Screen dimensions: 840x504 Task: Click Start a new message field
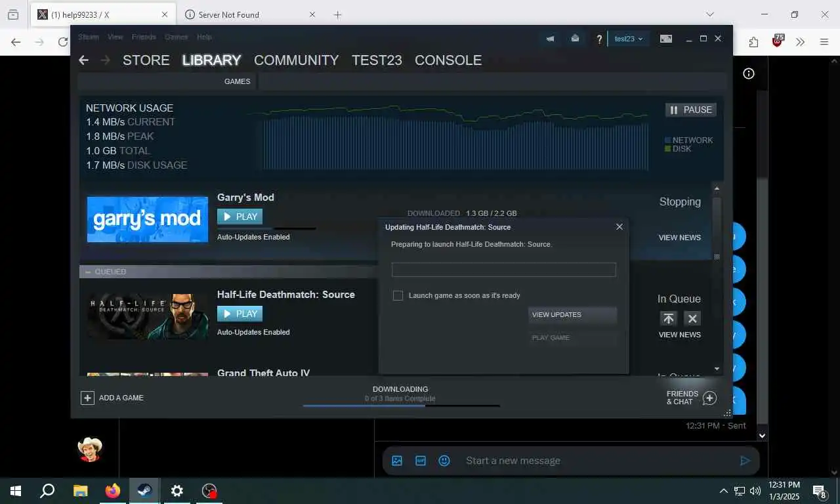597,461
